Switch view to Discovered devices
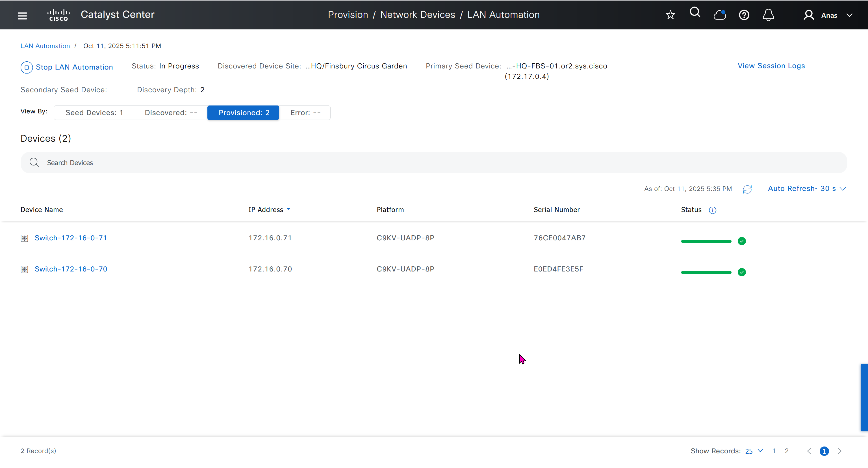The width and height of the screenshot is (868, 468). 171,113
